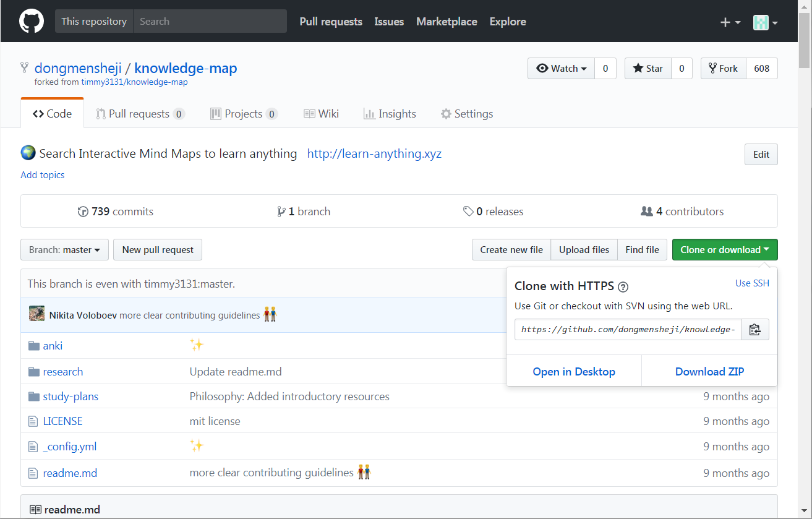Viewport: 812px width, 519px height.
Task: Click the book icon in readme.md header
Action: point(36,510)
